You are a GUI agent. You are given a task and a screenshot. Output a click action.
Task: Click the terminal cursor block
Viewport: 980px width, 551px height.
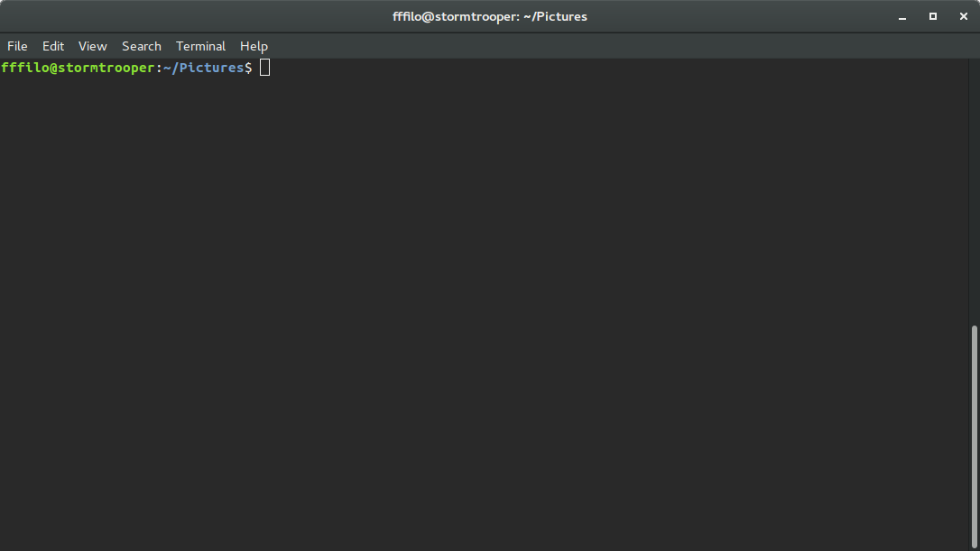(265, 68)
